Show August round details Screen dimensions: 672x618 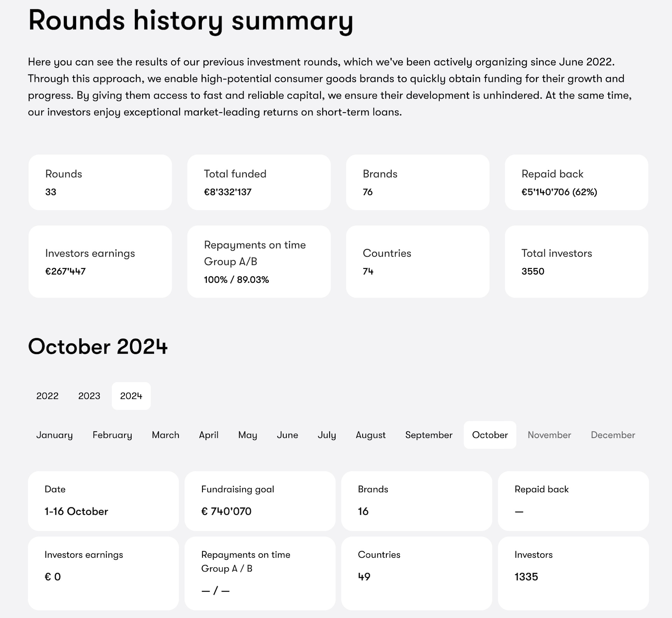pos(371,435)
